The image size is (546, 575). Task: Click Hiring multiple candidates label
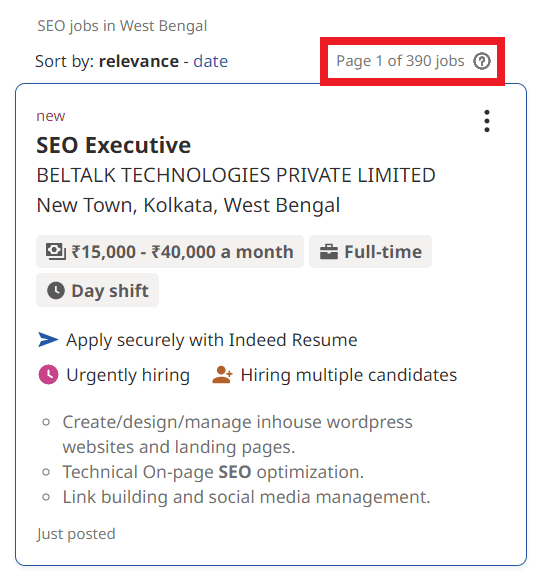pos(349,375)
